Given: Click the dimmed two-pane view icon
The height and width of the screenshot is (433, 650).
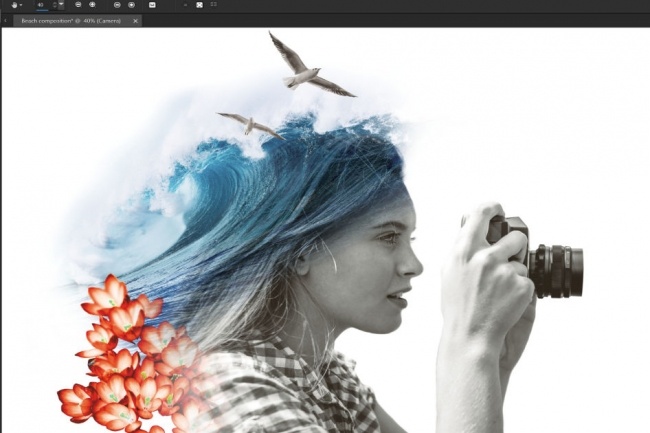Looking at the screenshot, I should (x=213, y=4).
